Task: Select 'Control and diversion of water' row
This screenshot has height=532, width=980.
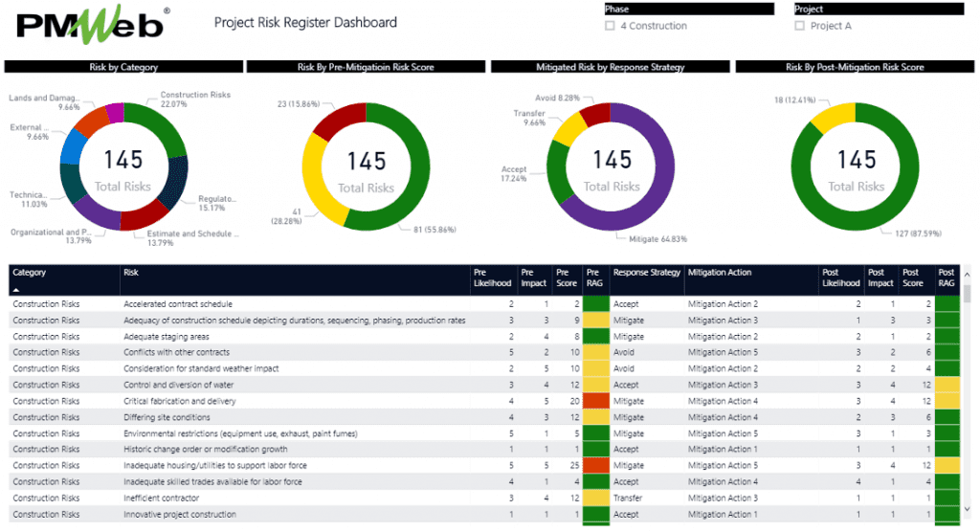Action: tap(484, 385)
